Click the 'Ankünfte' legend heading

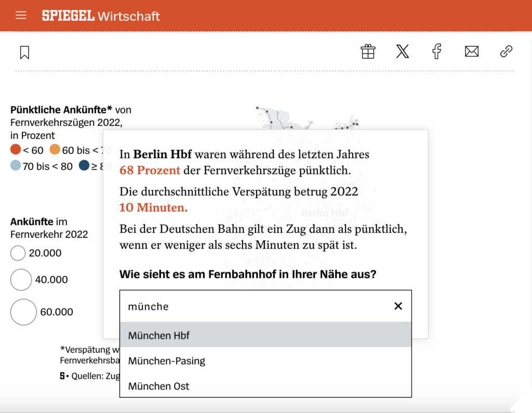point(32,222)
